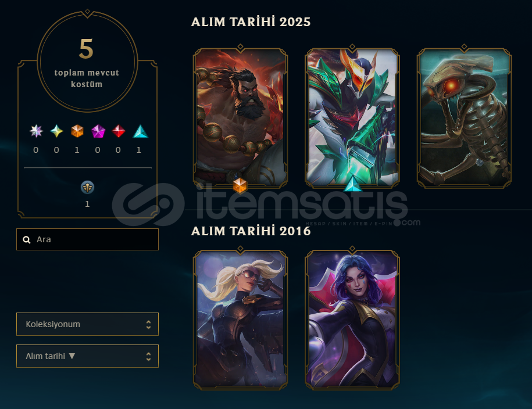532x409 pixels.
Task: Click the white Transcendent rarity gem icon
Action: click(36, 131)
